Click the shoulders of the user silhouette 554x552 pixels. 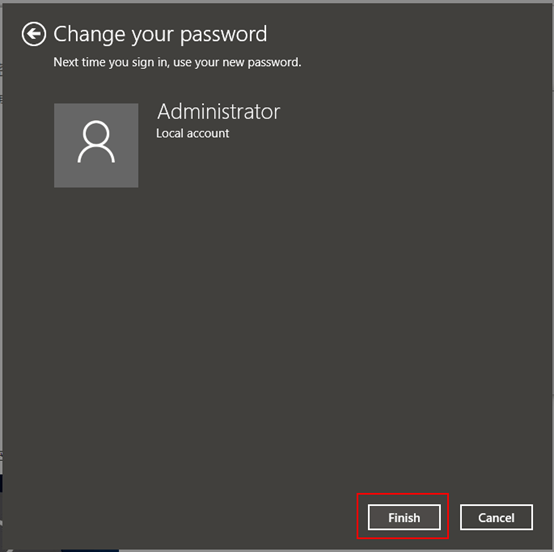click(96, 154)
